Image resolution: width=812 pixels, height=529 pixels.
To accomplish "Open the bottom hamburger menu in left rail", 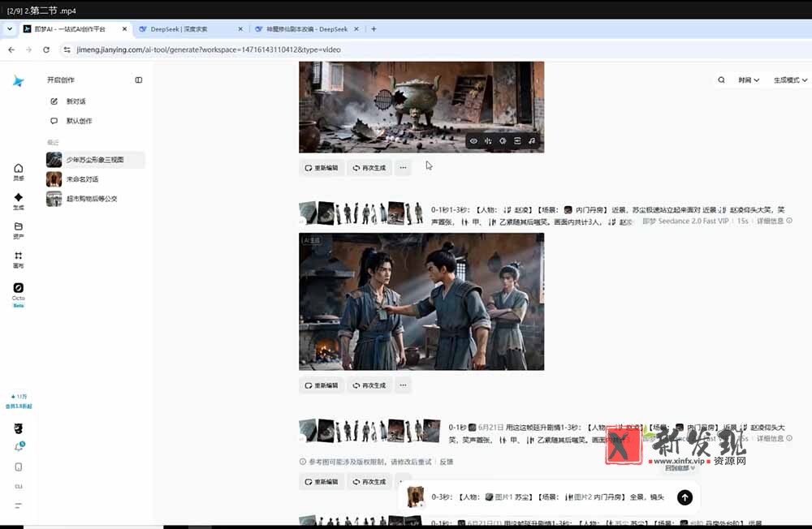I will click(x=18, y=505).
